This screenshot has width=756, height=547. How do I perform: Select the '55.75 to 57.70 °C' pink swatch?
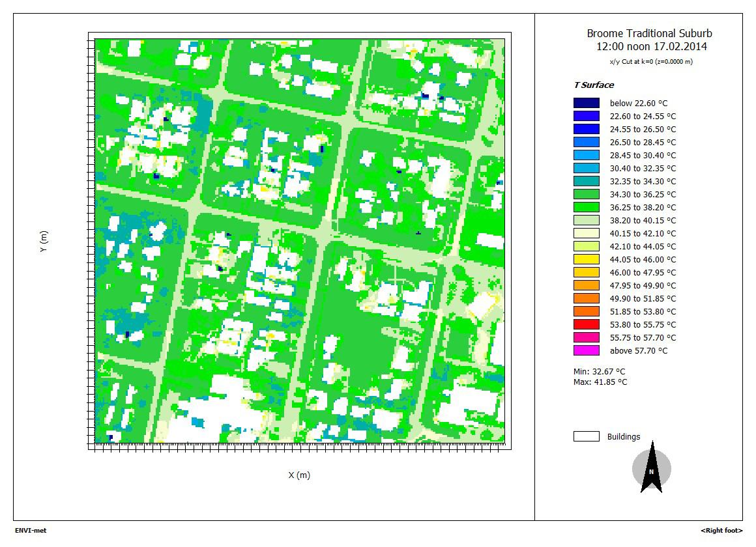tap(587, 337)
